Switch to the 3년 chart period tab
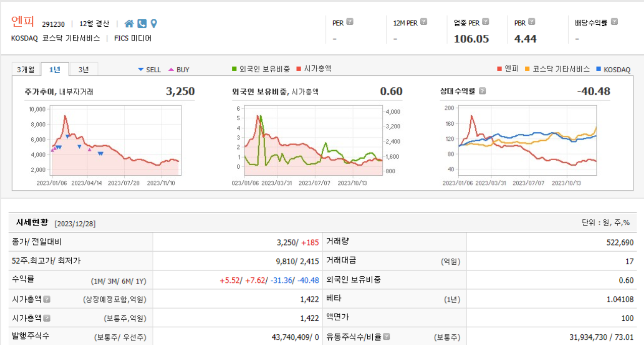 pos(84,69)
